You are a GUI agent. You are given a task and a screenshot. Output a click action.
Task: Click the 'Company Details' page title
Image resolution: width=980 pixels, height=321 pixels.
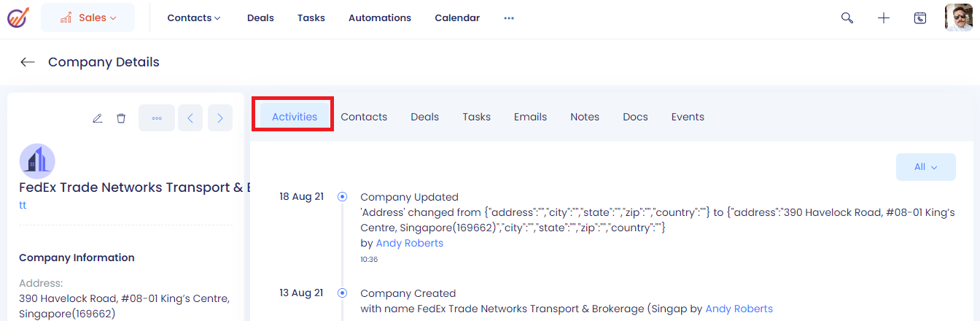[x=104, y=62]
